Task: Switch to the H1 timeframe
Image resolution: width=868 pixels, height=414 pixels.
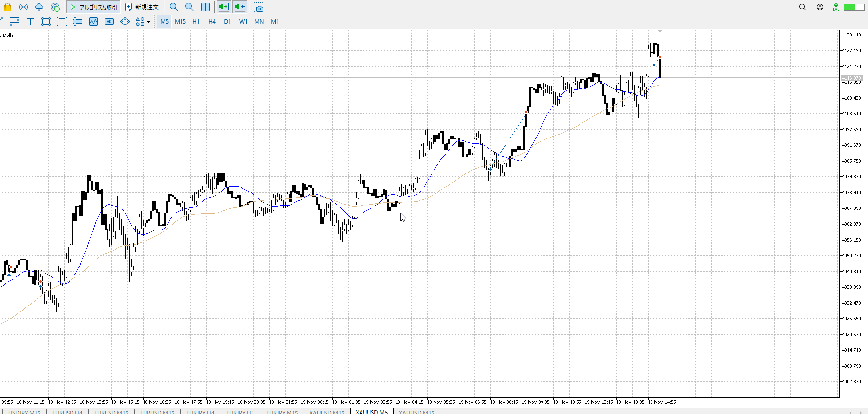Action: 196,22
